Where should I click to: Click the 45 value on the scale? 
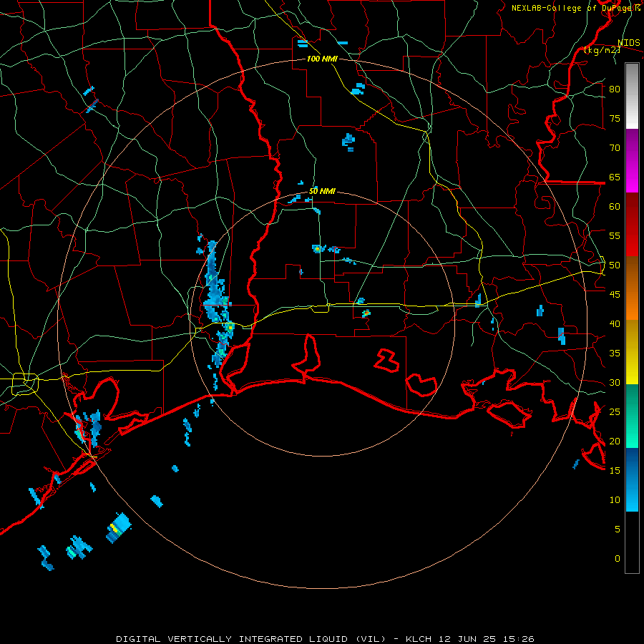(615, 295)
